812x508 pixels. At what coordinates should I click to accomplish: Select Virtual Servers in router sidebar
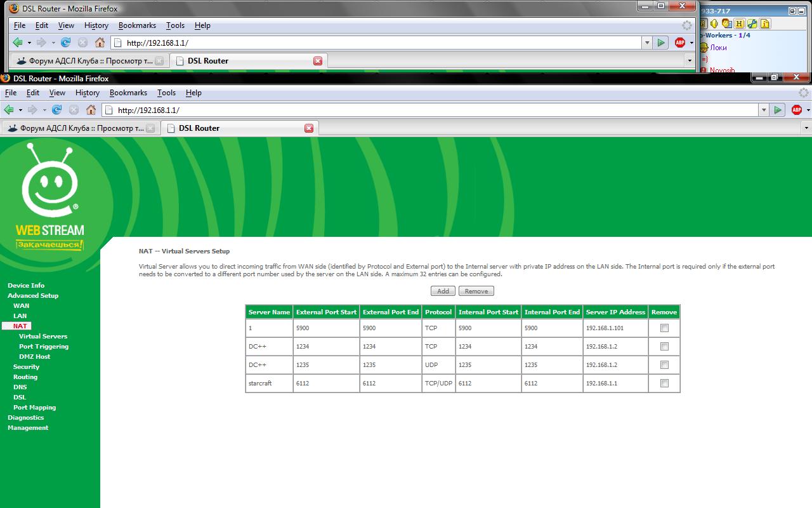pos(43,336)
